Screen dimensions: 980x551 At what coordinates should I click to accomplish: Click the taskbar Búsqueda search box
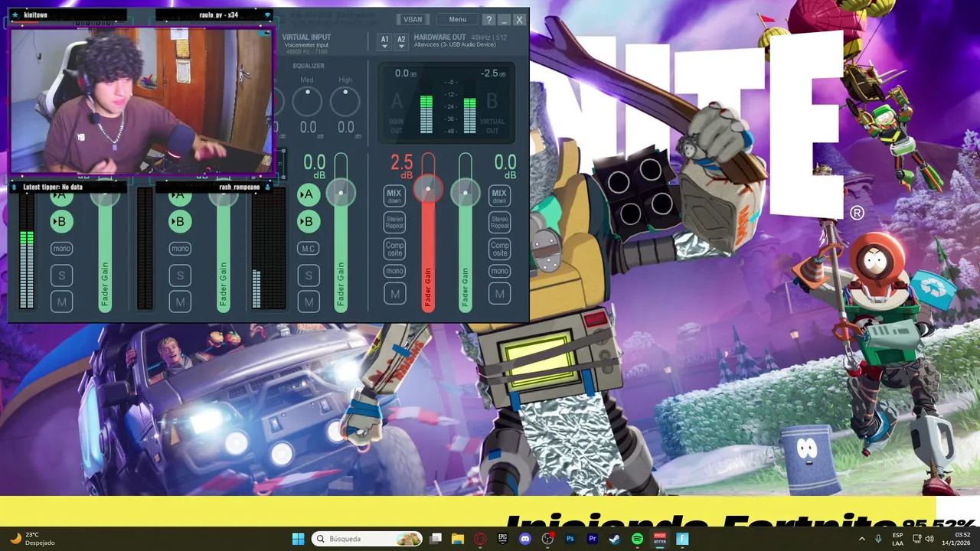[x=367, y=539]
